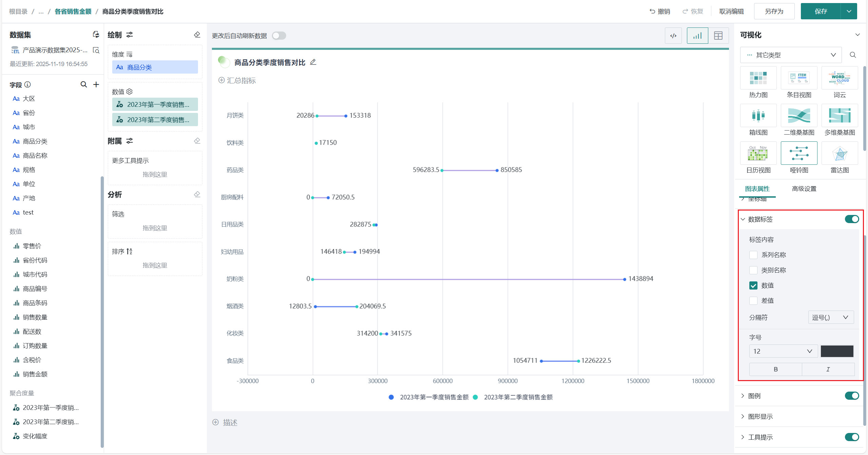Click the 取消编辑 button
Screen dimensions: 868x455
731,11
